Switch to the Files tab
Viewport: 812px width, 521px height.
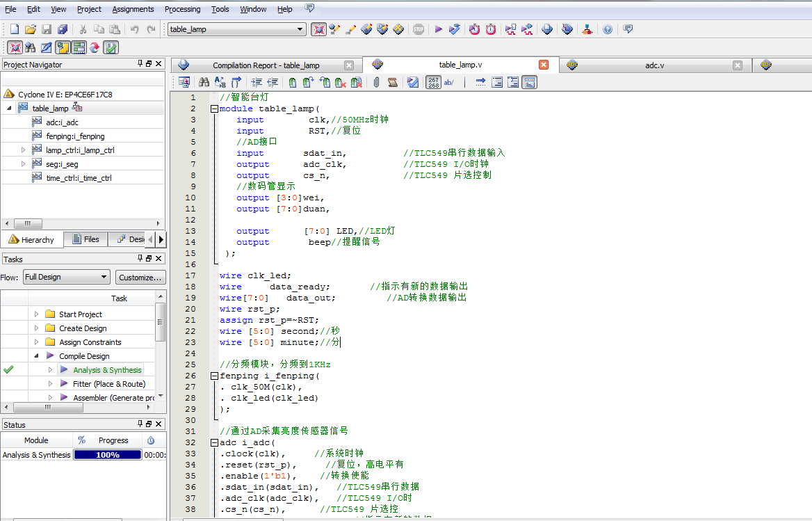coord(85,239)
